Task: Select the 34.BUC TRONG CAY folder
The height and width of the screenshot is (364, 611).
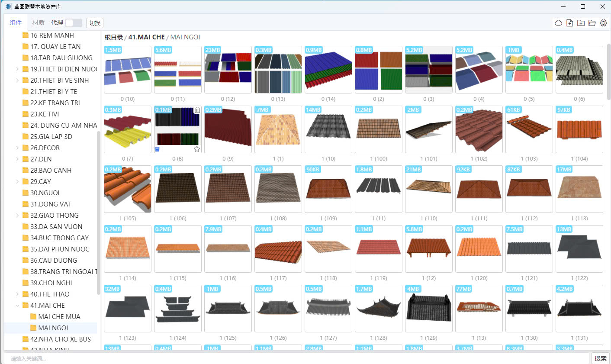Action: coord(59,238)
